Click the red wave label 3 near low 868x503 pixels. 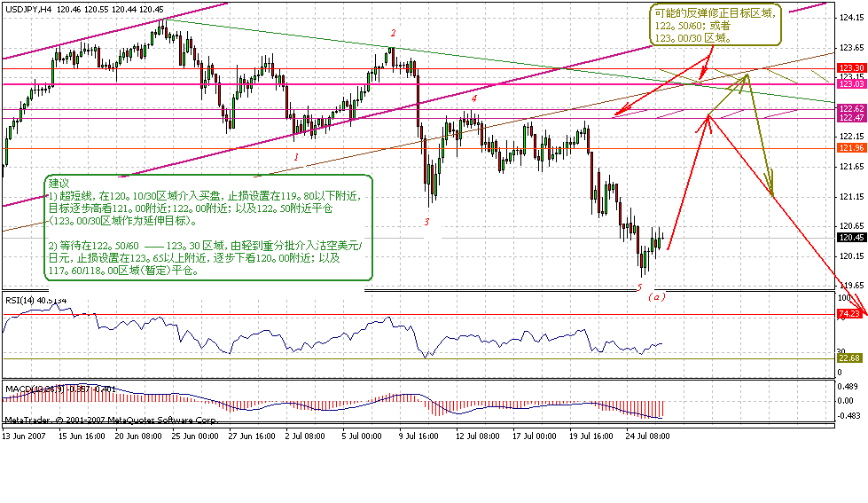[426, 222]
